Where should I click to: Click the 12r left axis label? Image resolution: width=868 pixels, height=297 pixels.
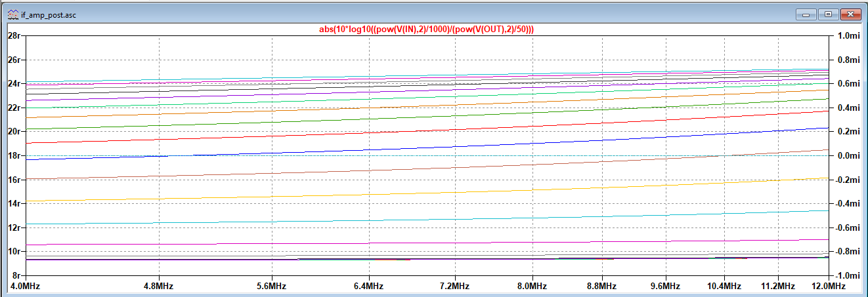point(14,228)
